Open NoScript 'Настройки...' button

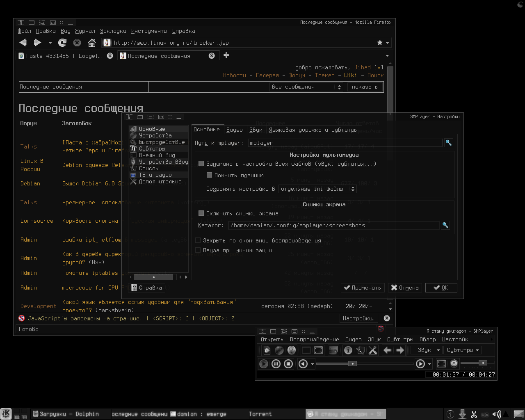[x=359, y=318]
